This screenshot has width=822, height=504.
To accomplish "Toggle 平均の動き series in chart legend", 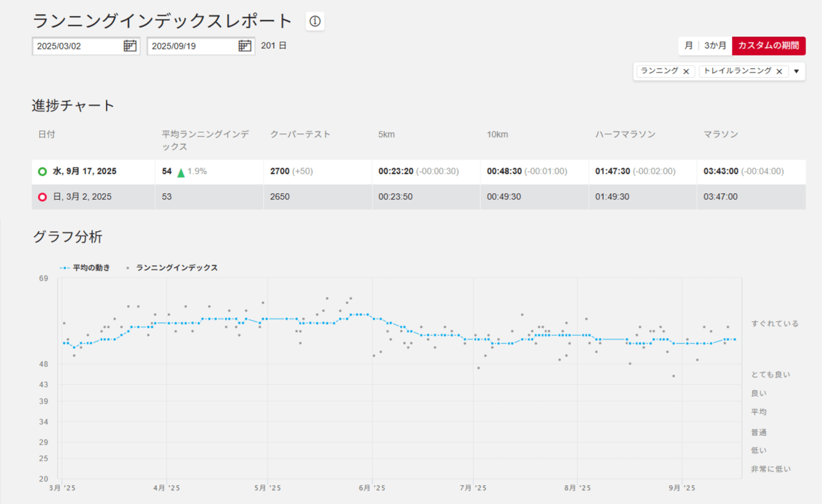I will click(x=85, y=268).
